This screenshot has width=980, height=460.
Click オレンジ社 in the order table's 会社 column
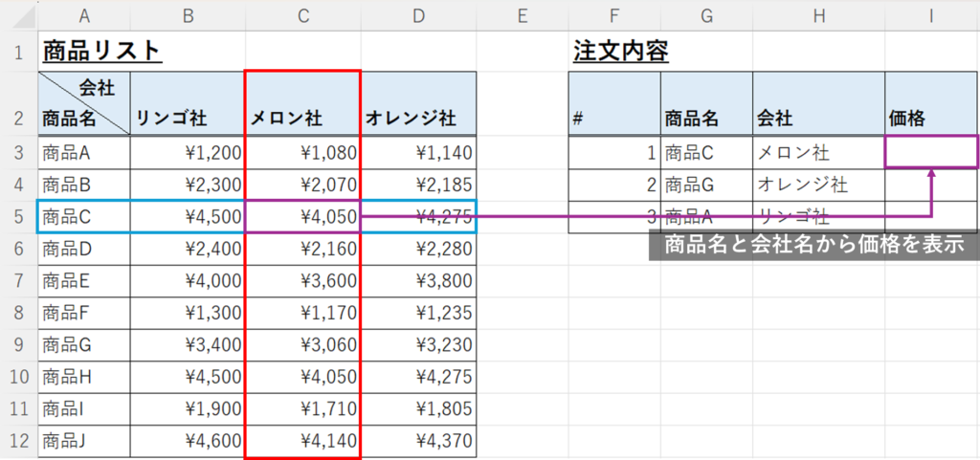818,185
